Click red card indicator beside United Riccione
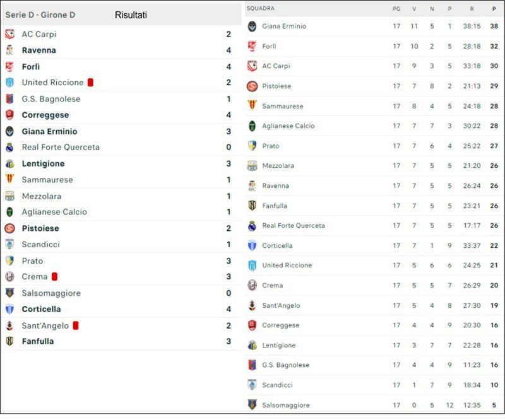The width and height of the screenshot is (505, 420). [90, 83]
